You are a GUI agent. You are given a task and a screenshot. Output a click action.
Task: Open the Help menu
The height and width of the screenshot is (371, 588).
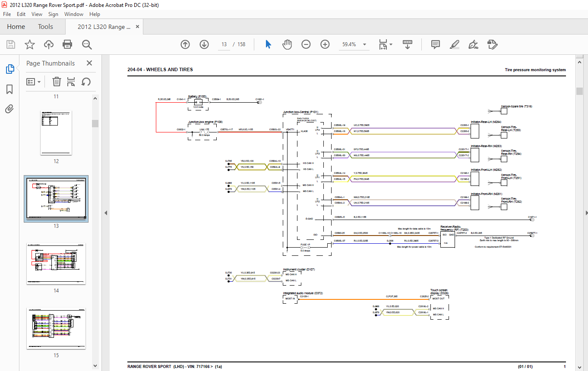(x=95, y=14)
